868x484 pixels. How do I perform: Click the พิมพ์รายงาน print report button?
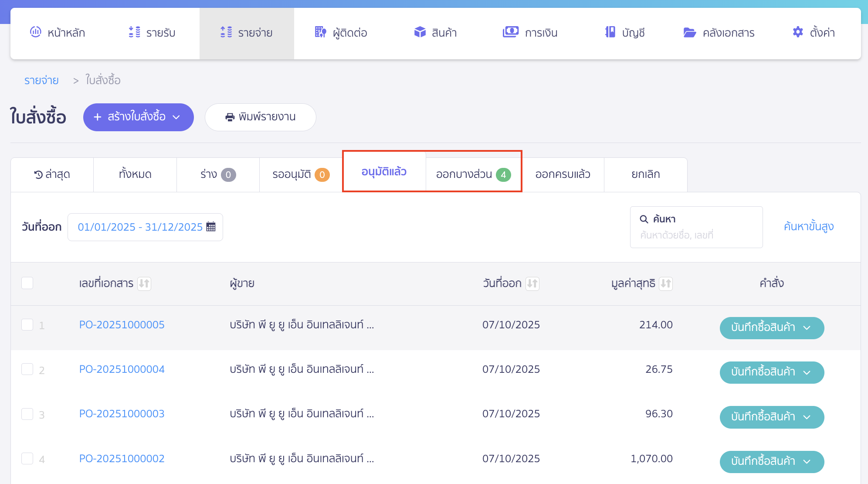(260, 117)
